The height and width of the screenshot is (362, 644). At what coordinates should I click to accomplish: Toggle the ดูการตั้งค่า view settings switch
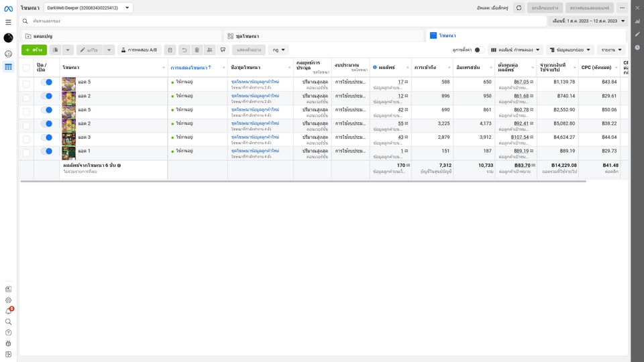[479, 50]
